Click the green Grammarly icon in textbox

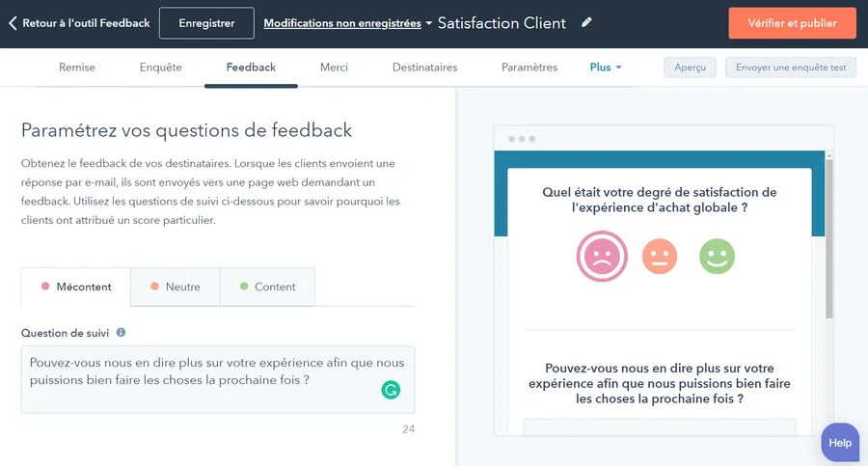click(391, 390)
